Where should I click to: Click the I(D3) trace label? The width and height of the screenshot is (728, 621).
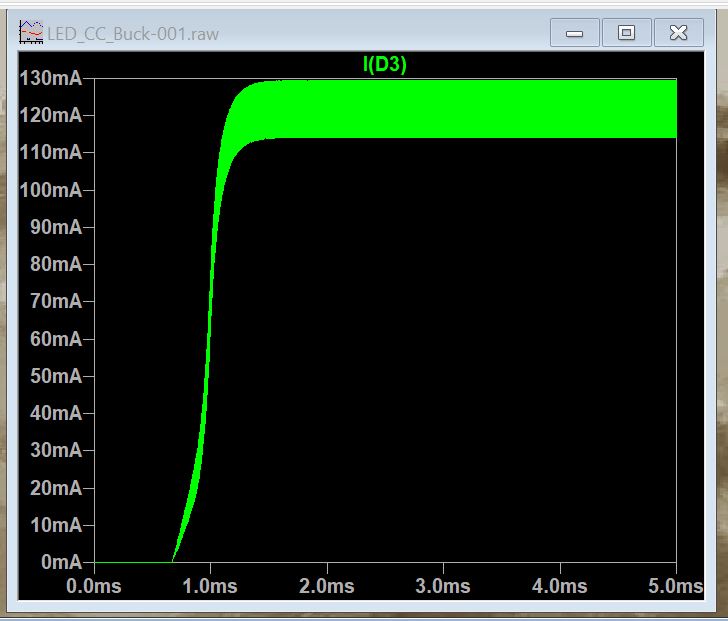point(384,64)
